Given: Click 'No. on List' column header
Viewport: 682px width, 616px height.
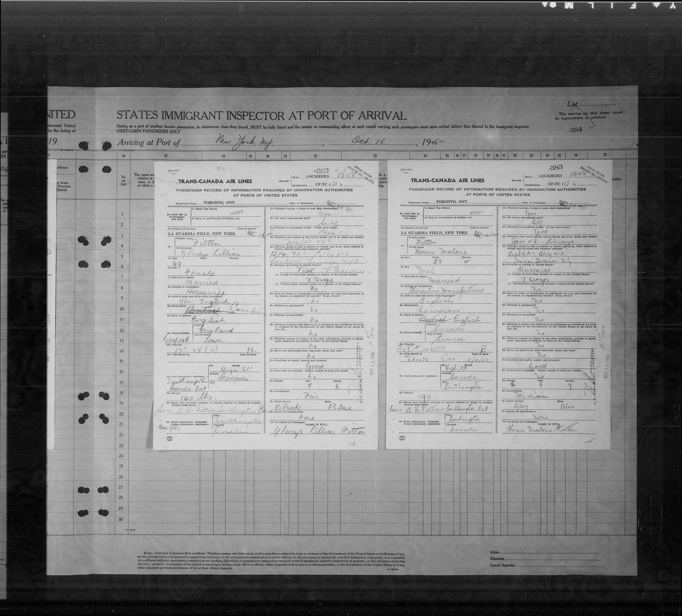Looking at the screenshot, I should pos(124,180).
